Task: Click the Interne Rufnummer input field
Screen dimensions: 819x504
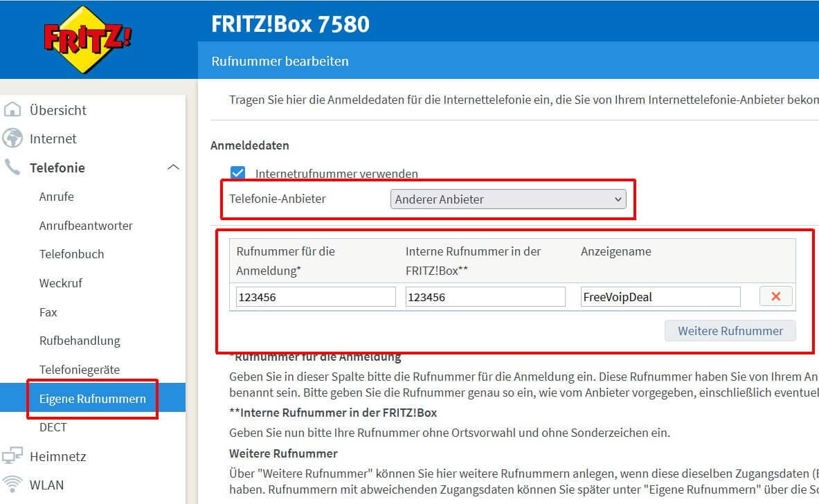Action: 485,297
